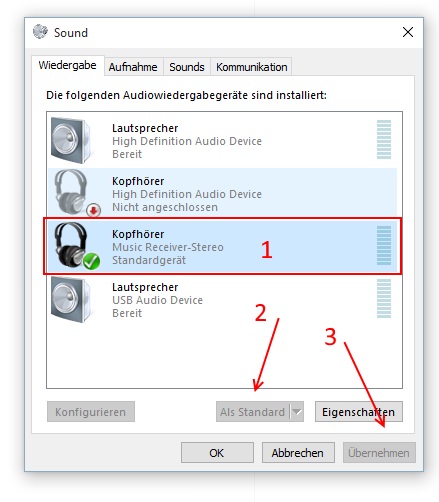Screen dimensions: 439x502
Task: Click the Übernehmen apply button
Action: pyautogui.click(x=379, y=453)
